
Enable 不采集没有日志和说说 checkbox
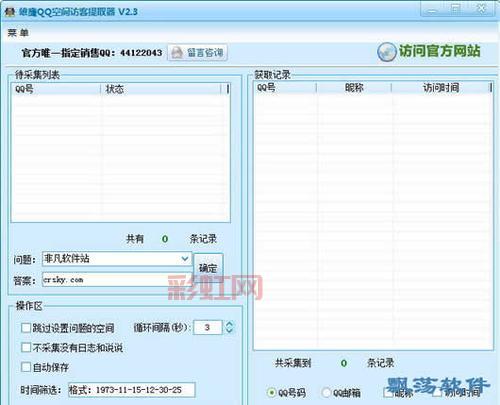point(26,348)
